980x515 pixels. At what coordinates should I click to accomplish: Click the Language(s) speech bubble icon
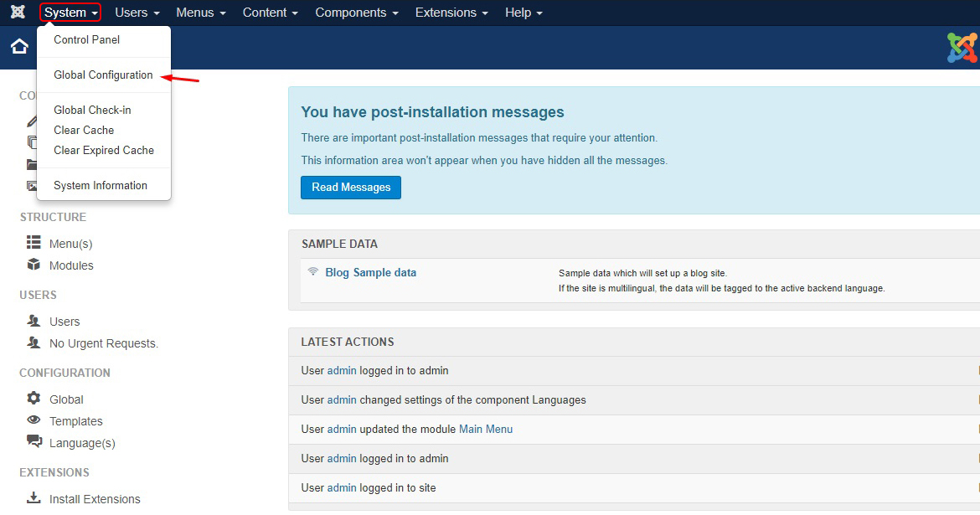[33, 443]
